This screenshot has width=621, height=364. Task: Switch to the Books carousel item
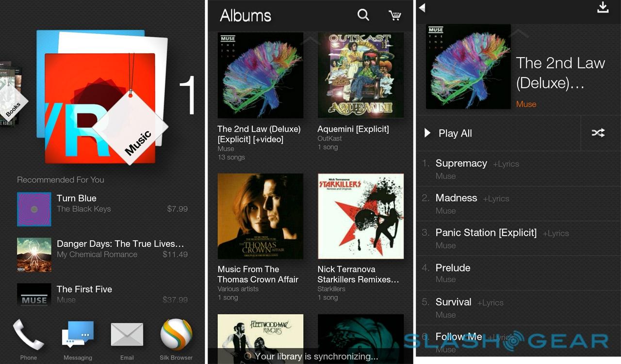(x=12, y=101)
